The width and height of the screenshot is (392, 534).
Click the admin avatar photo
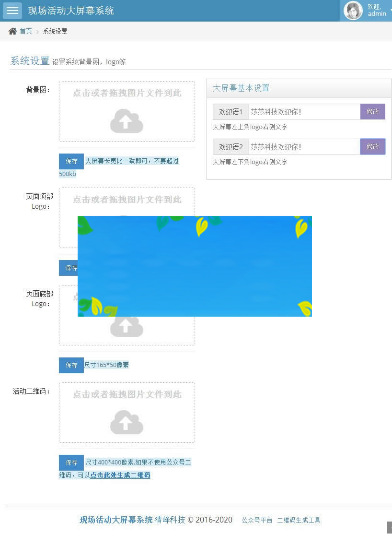[x=353, y=11]
